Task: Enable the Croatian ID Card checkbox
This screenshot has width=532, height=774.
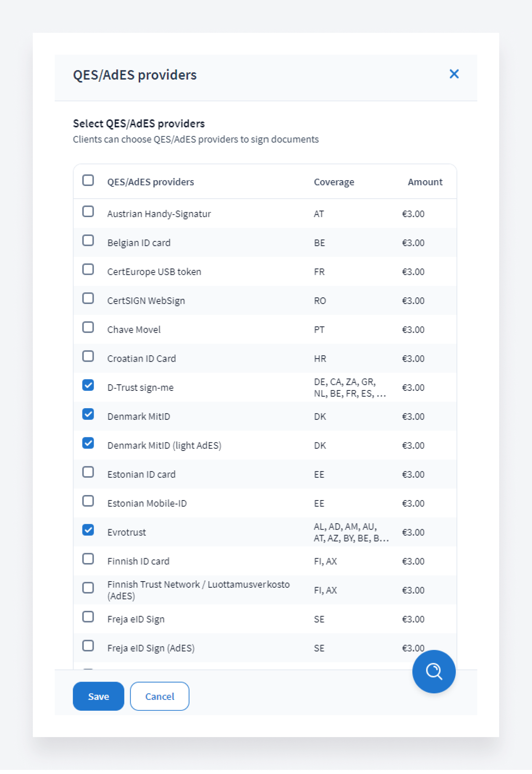Action: [88, 356]
